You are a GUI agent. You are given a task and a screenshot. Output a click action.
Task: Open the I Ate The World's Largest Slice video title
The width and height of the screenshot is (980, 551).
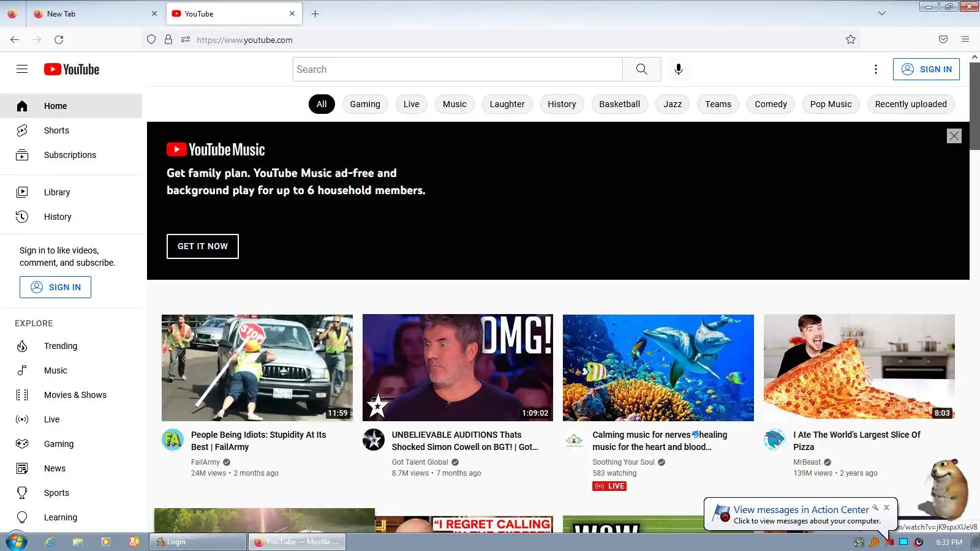point(857,441)
